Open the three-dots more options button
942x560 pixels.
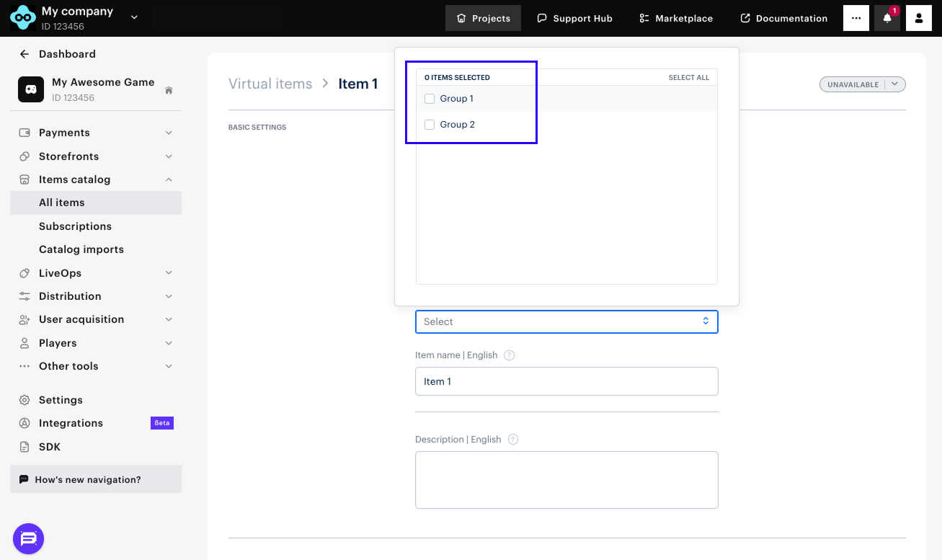point(856,18)
